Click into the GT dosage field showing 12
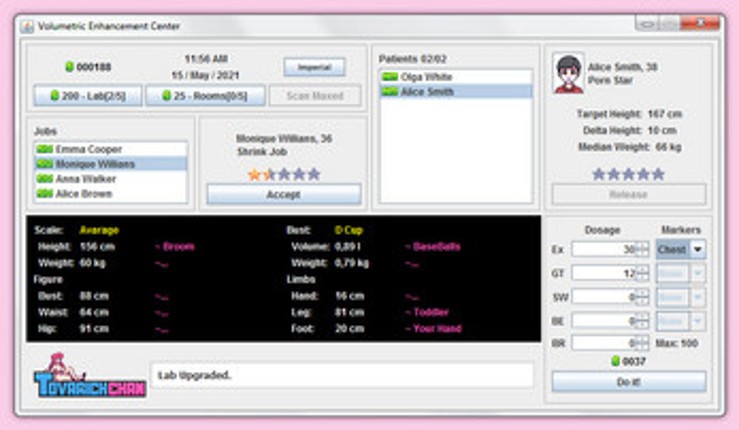 tap(604, 273)
